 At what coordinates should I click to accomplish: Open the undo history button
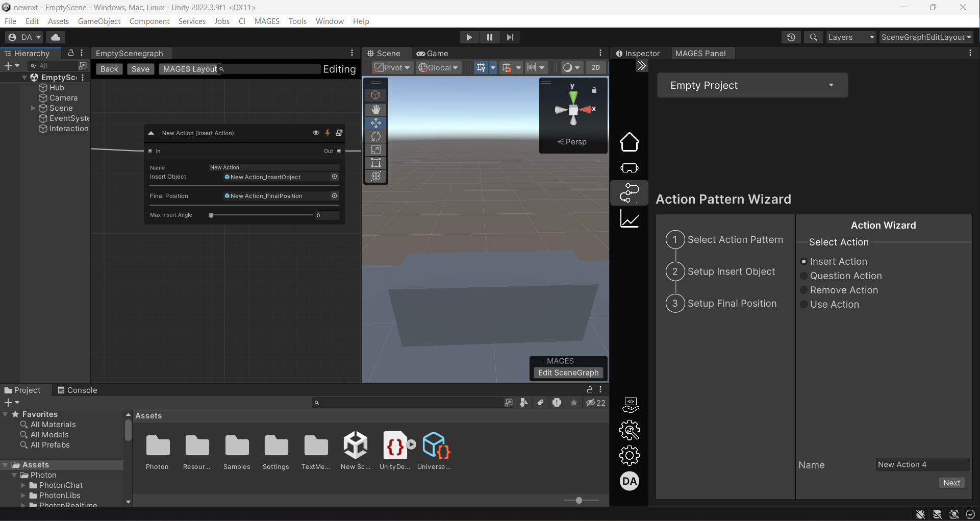point(791,37)
